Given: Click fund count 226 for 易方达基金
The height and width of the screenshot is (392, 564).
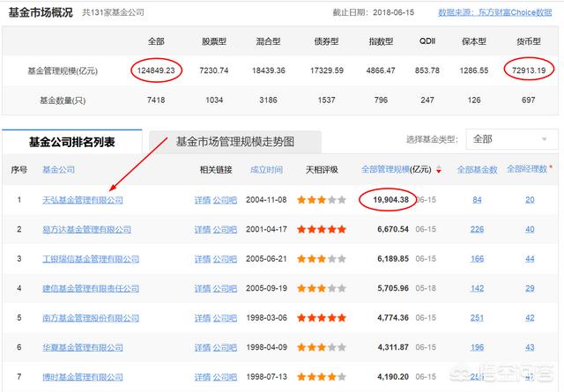Looking at the screenshot, I should tap(477, 229).
